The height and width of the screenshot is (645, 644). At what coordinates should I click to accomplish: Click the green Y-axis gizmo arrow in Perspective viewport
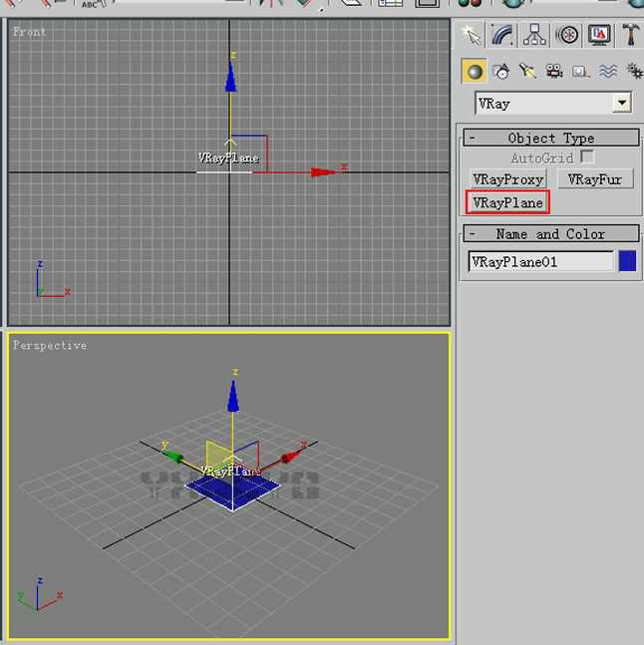[172, 457]
